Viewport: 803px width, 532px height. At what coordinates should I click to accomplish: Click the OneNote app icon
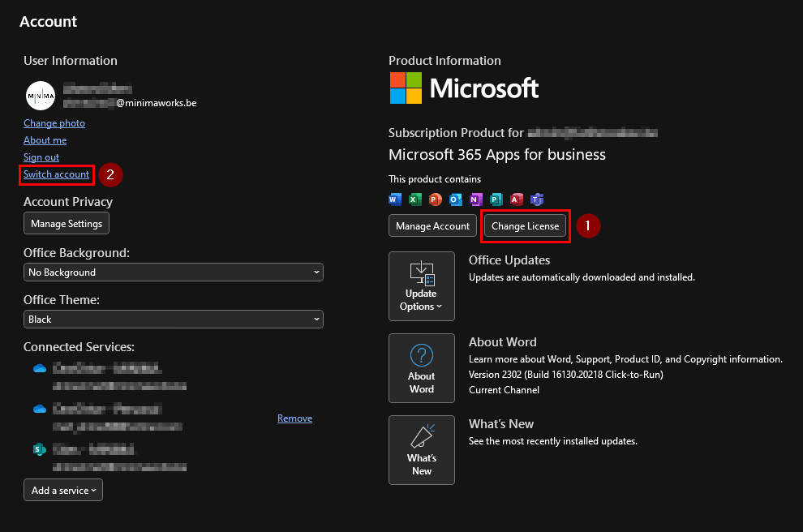pos(476,199)
